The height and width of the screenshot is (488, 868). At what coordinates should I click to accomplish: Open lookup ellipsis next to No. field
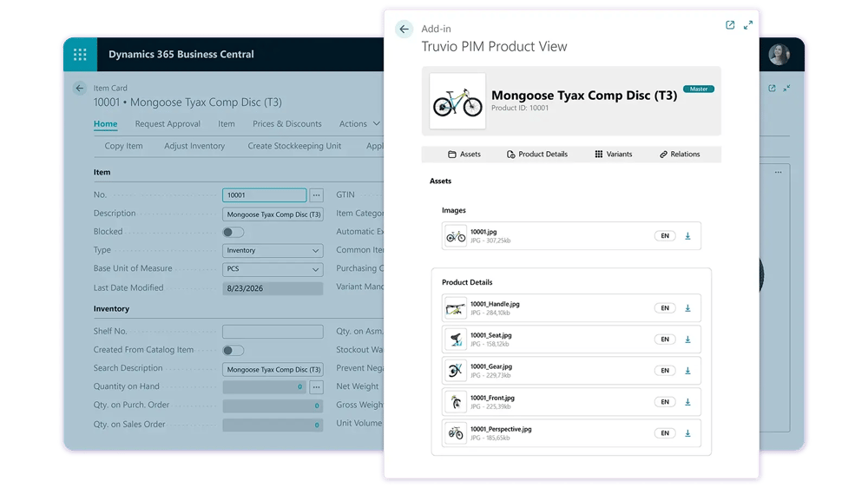(316, 195)
